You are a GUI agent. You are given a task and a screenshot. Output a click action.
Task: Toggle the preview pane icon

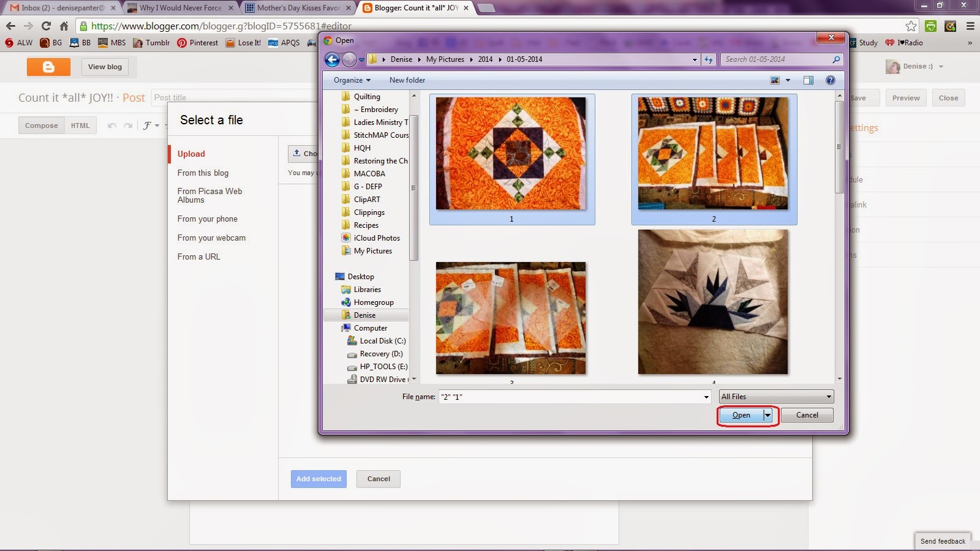pyautogui.click(x=809, y=80)
